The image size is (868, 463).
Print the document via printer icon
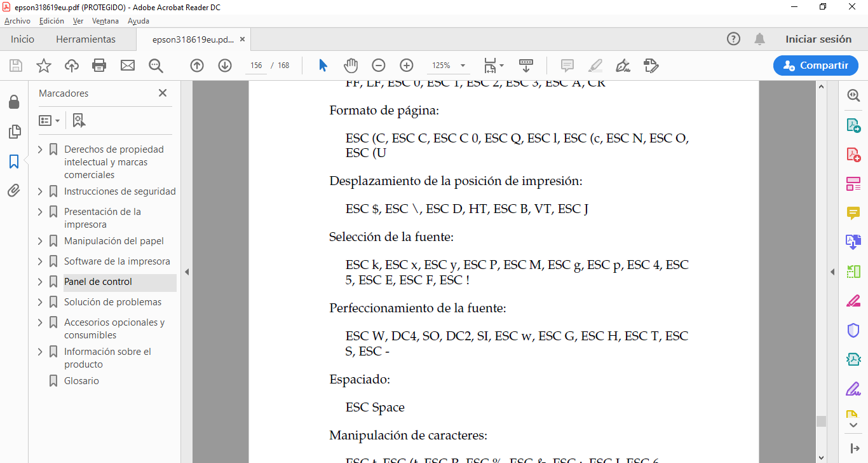(x=99, y=66)
